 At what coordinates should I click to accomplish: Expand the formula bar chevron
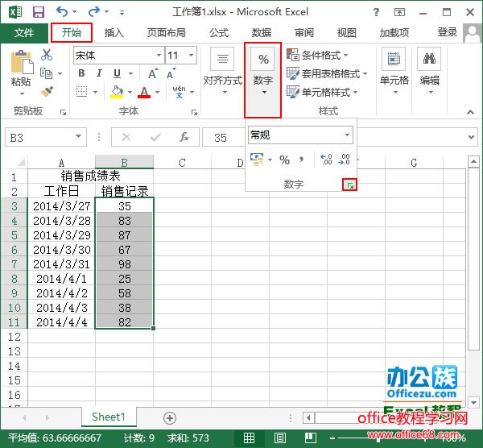(x=471, y=137)
